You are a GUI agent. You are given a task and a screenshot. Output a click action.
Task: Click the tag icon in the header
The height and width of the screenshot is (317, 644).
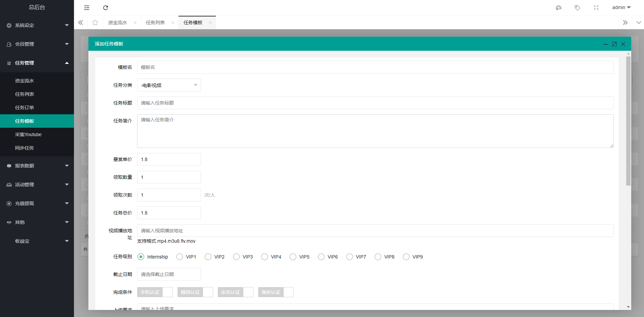tap(577, 8)
